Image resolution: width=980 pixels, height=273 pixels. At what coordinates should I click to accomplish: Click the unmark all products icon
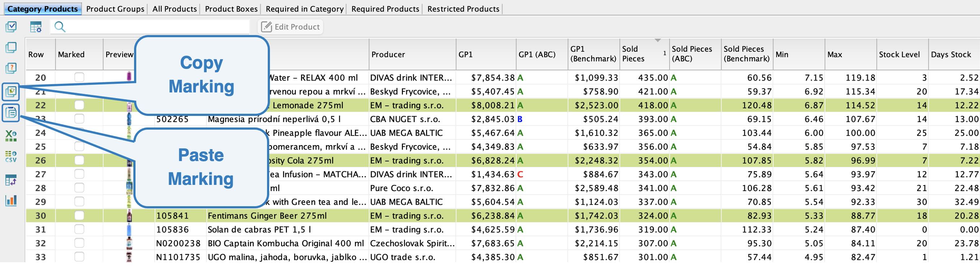point(11,48)
